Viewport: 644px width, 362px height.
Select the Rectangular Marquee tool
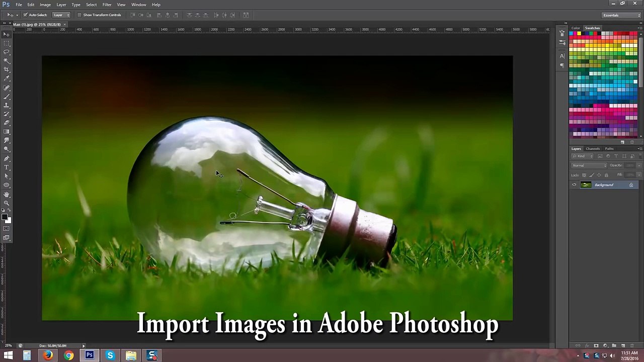7,43
